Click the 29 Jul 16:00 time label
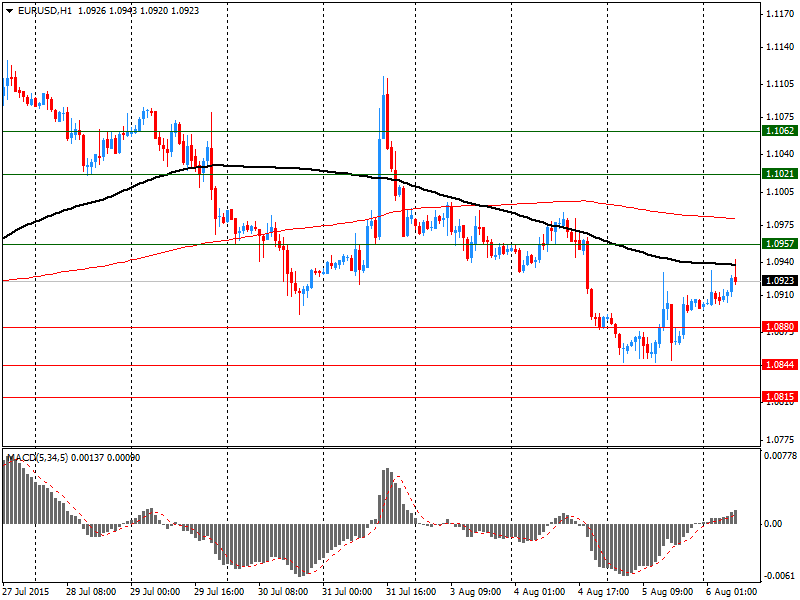Viewport: 800px width, 600px height. pyautogui.click(x=219, y=592)
